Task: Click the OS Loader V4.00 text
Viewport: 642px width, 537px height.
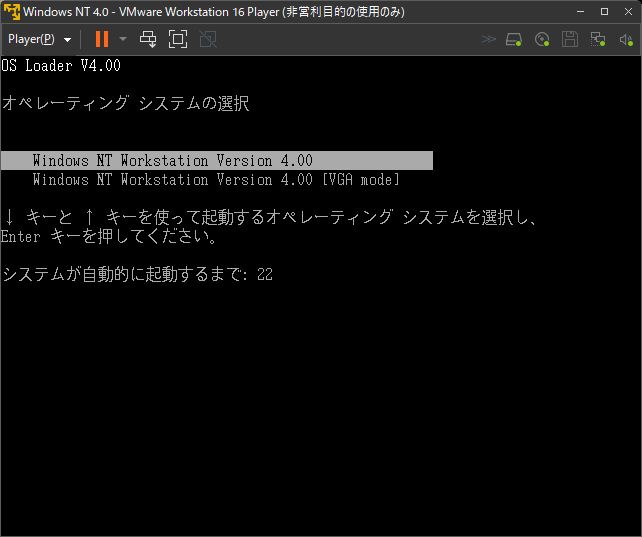Action: 61,65
